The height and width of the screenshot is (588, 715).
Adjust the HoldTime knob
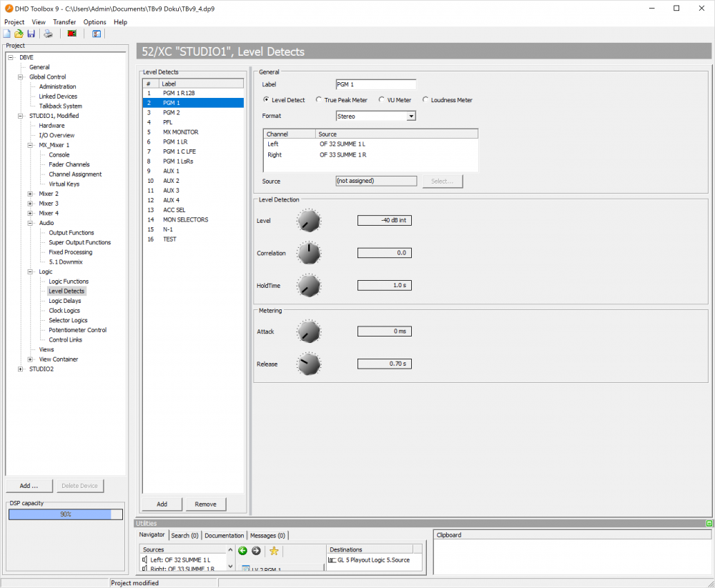(x=308, y=285)
